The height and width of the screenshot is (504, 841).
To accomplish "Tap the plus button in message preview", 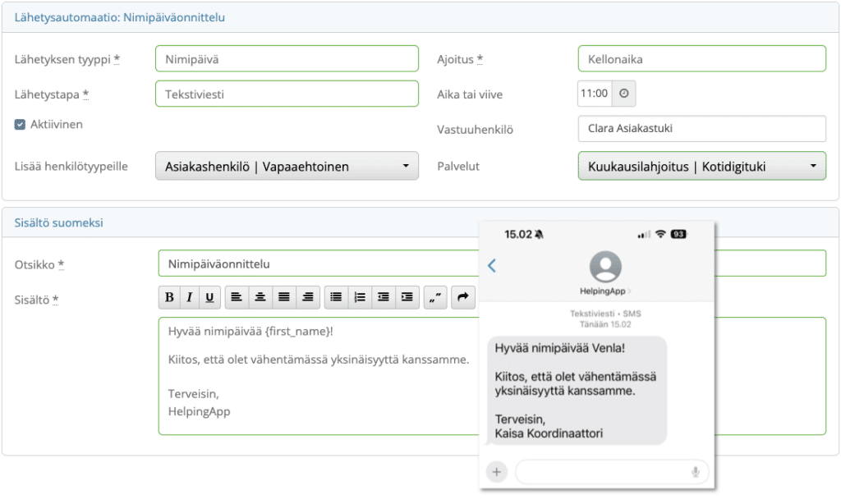I will tap(496, 472).
